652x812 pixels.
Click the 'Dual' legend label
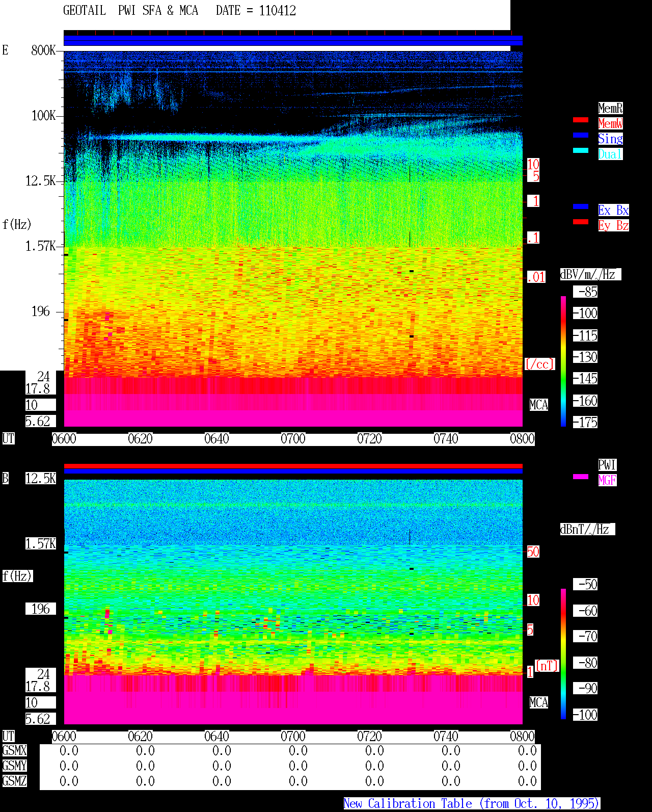610,154
